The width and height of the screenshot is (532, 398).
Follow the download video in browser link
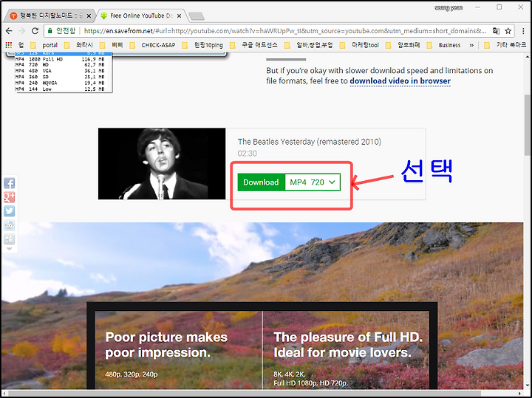(400, 81)
